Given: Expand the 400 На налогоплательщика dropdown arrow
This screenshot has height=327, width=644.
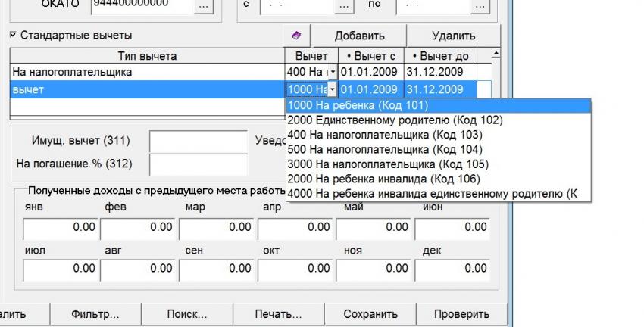Looking at the screenshot, I should [x=333, y=72].
